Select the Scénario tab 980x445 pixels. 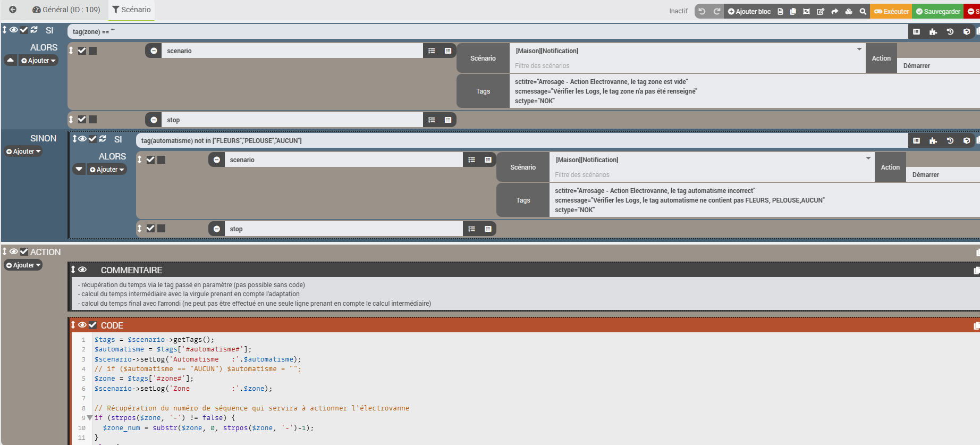click(131, 10)
